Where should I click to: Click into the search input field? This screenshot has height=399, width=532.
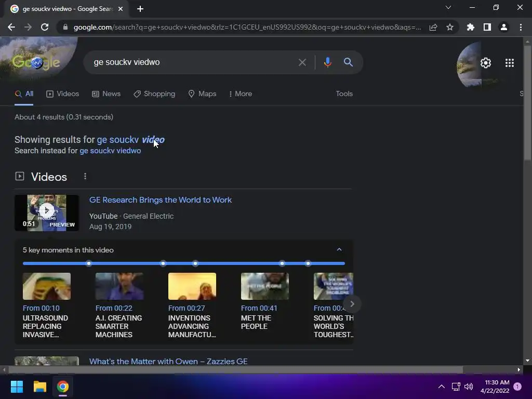193,62
